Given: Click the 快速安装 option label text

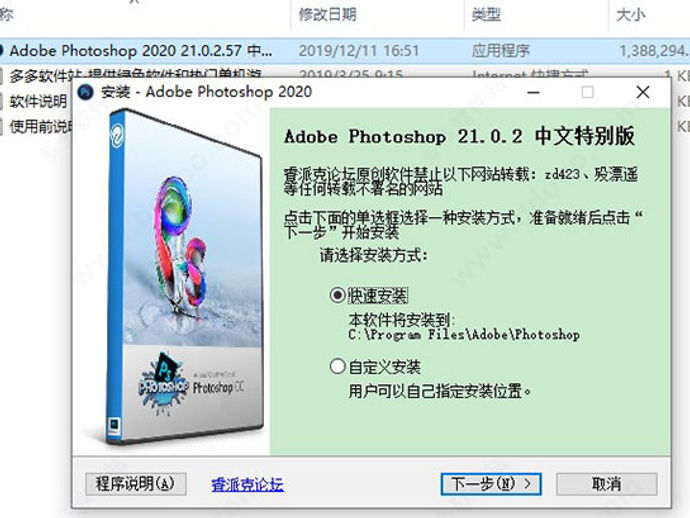Looking at the screenshot, I should tap(378, 295).
